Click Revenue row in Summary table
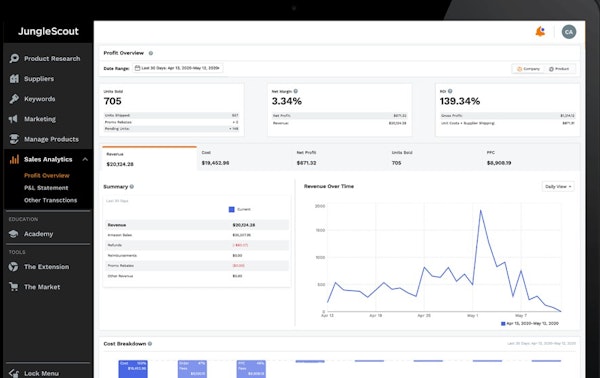Viewport: 600px width, 378px height. [197, 225]
